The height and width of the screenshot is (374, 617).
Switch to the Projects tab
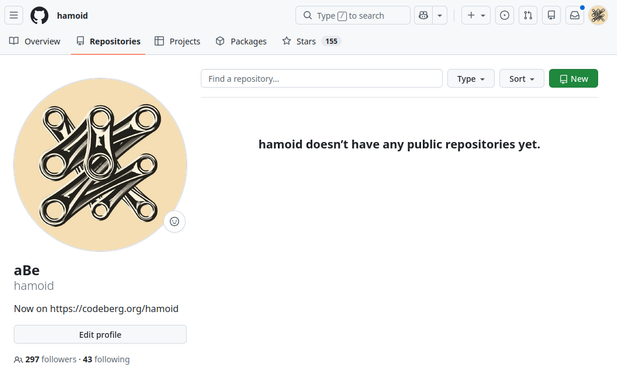tap(177, 41)
